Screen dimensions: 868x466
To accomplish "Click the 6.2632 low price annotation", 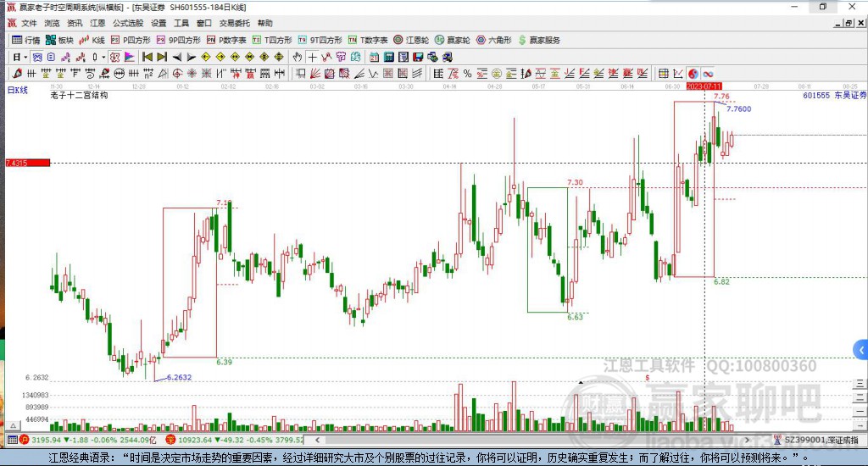I will [x=179, y=377].
